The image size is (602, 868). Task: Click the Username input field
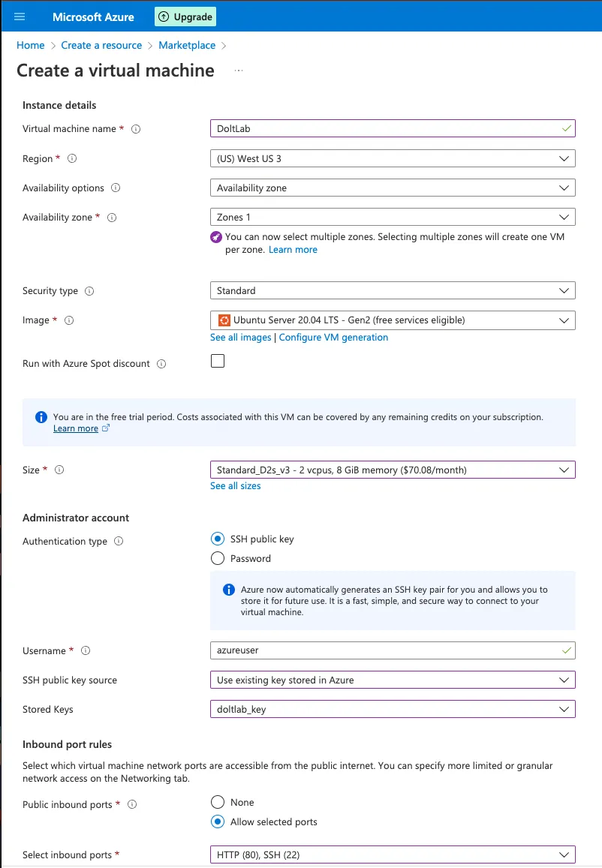coord(393,650)
